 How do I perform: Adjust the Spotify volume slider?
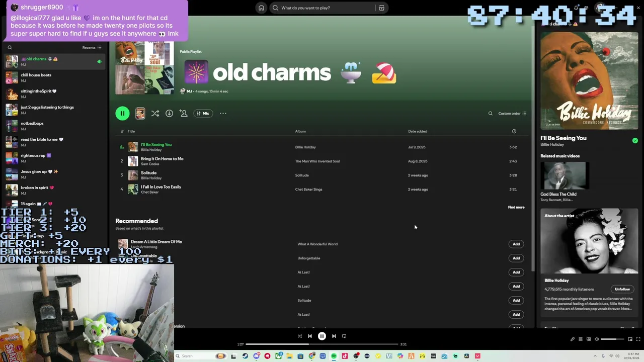pos(612,339)
